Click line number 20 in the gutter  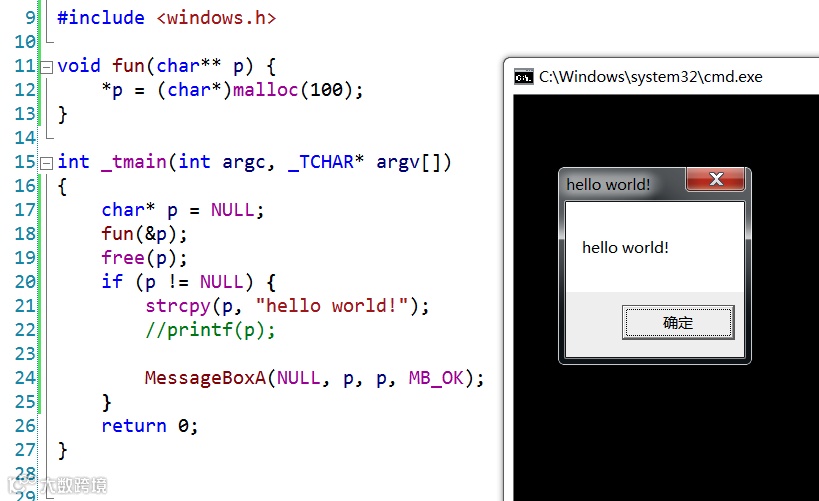point(25,282)
